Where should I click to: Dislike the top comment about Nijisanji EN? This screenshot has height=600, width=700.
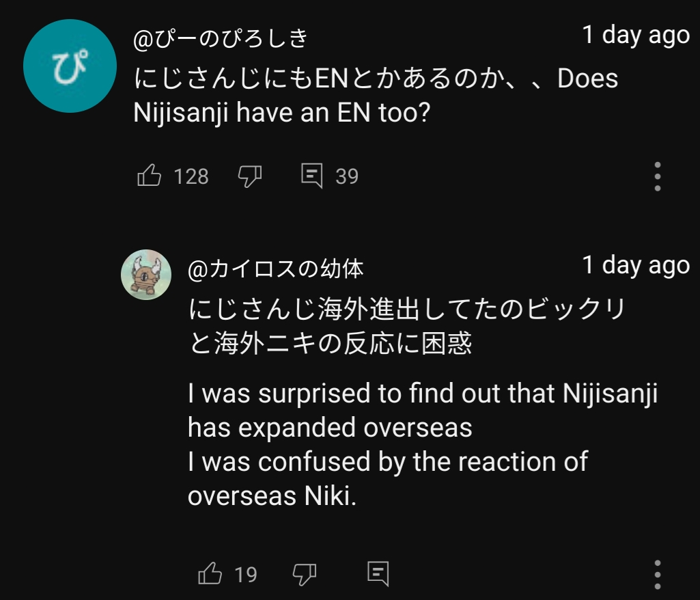point(249,176)
